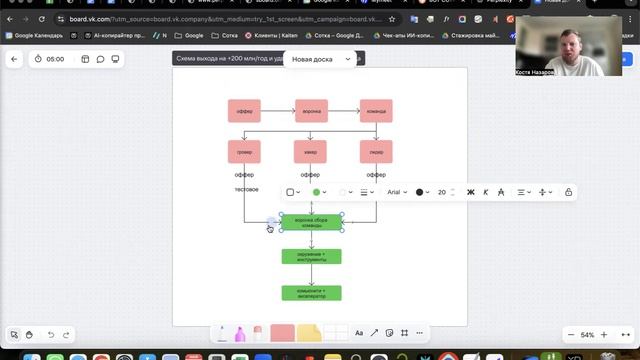Select the hand pan tool
Screen dimensions: 640x360
[29, 335]
